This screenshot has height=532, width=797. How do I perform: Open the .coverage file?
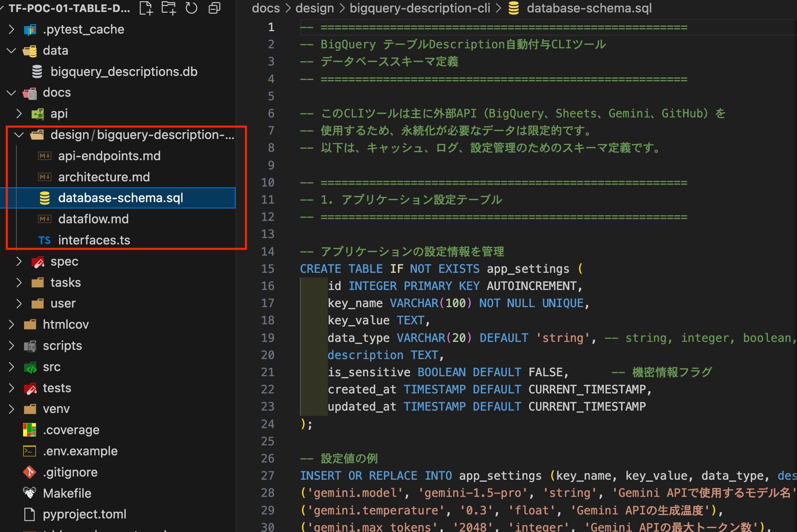tap(71, 430)
